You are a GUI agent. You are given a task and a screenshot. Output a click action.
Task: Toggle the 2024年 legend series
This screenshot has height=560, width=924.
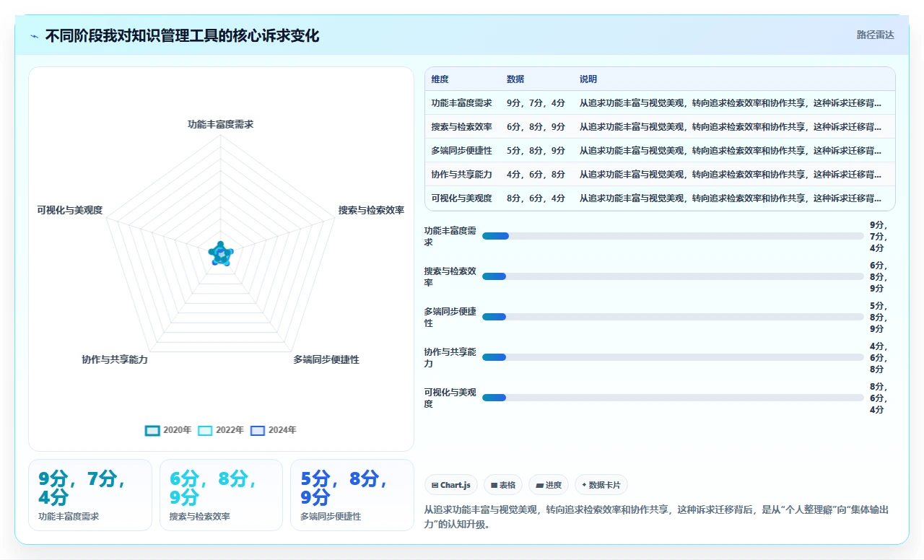273,430
